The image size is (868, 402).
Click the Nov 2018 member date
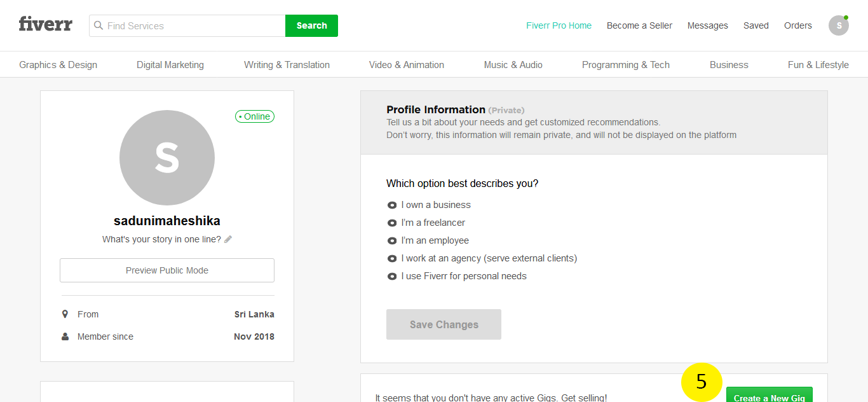(254, 336)
